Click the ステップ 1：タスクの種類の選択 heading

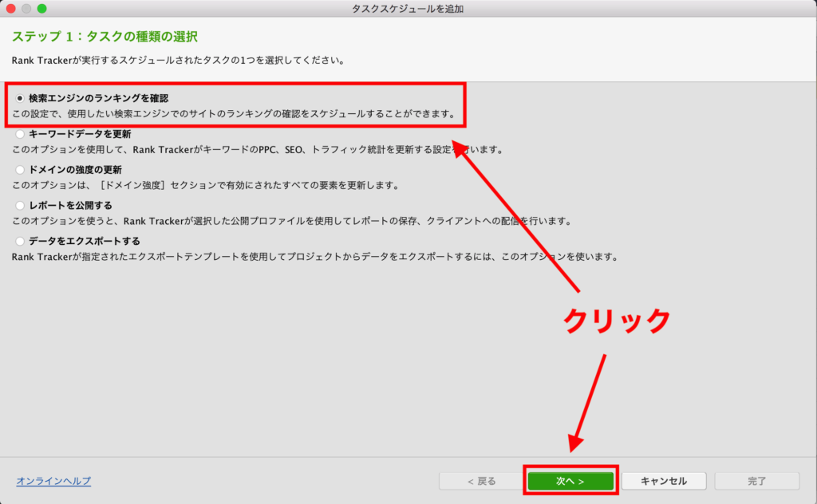(x=105, y=37)
